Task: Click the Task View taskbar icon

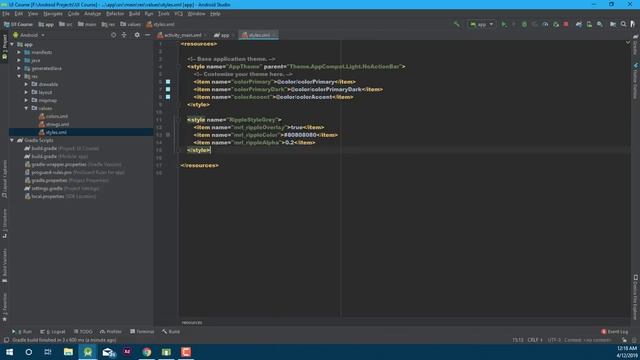Action: 48,352
